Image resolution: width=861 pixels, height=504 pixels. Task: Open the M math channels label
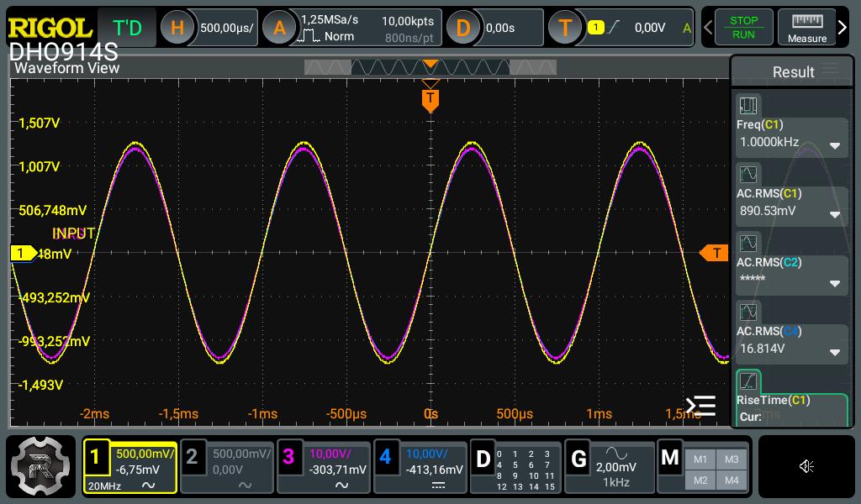[669, 458]
